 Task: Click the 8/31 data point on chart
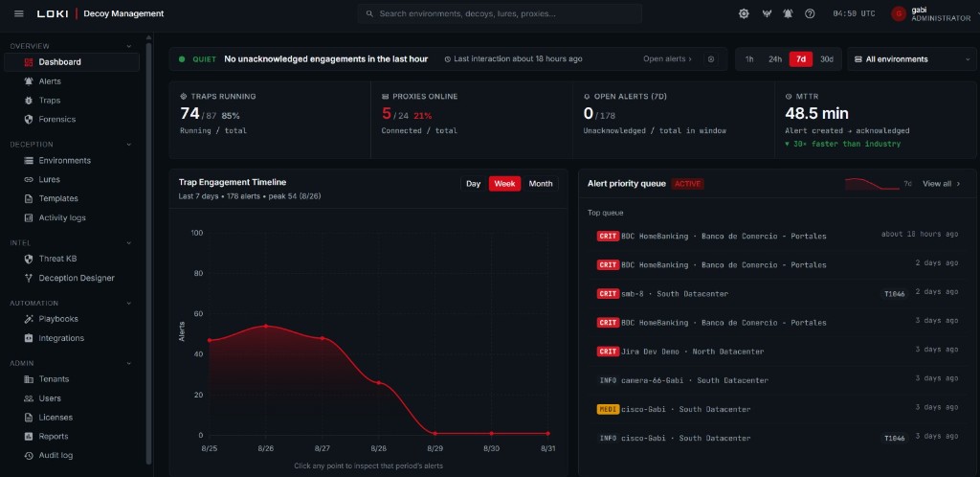[x=548, y=433]
